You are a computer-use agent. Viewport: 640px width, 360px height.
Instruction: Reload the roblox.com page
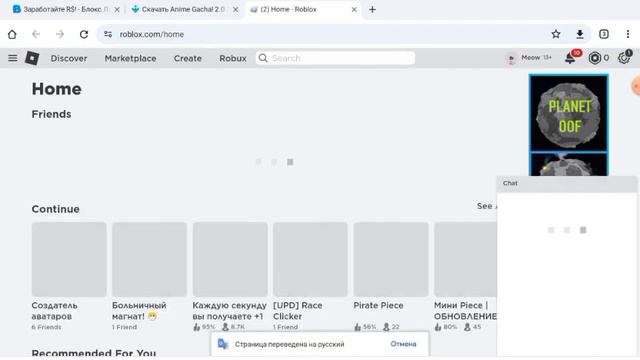coord(84,34)
